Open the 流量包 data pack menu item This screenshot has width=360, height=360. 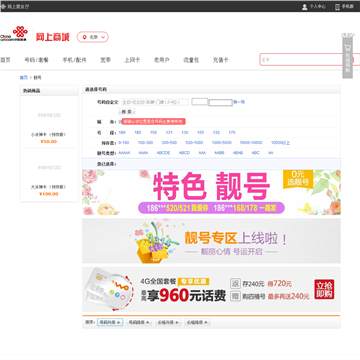(x=191, y=60)
